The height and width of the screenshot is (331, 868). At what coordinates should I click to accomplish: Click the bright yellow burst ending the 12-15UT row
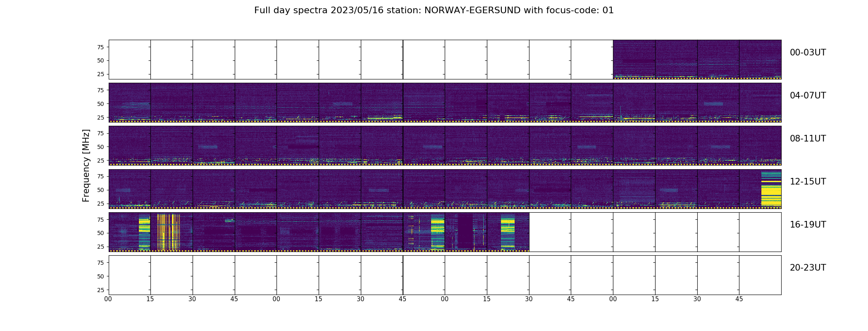tap(771, 188)
